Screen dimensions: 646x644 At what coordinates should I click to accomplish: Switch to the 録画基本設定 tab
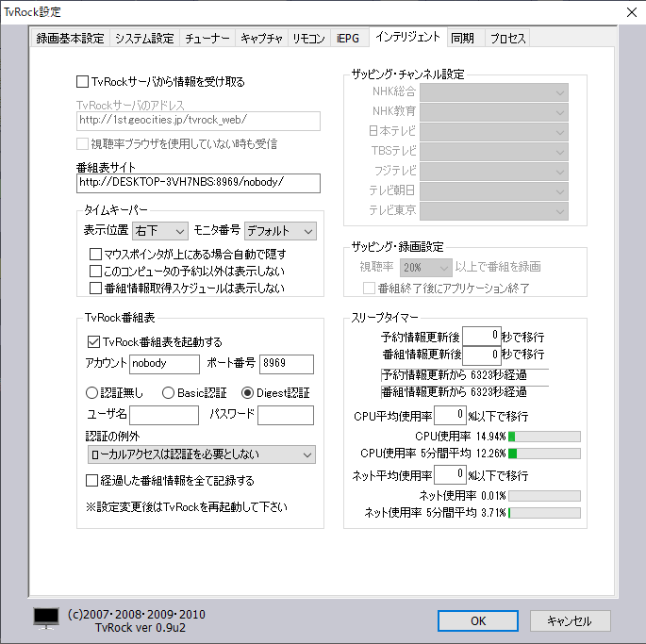coord(70,39)
